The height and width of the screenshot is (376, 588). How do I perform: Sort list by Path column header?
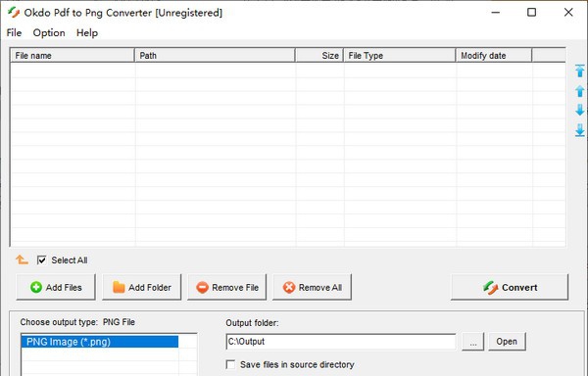pyautogui.click(x=215, y=56)
